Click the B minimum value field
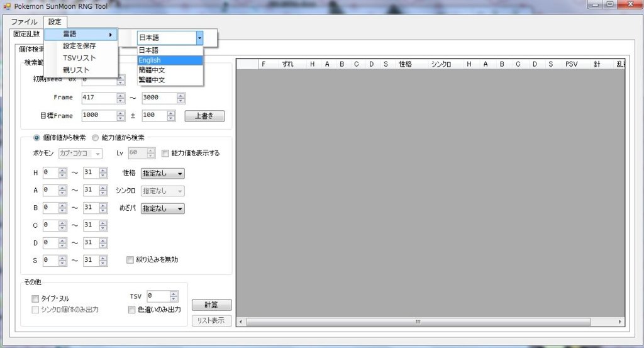Screen dimensions: 644x348 [x=50, y=208]
